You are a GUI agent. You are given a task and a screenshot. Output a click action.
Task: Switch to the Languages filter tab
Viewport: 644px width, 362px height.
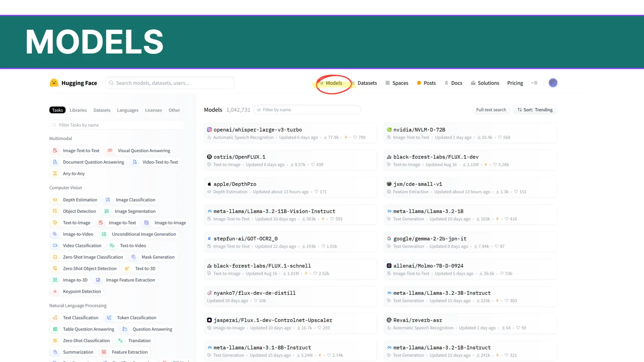[128, 110]
